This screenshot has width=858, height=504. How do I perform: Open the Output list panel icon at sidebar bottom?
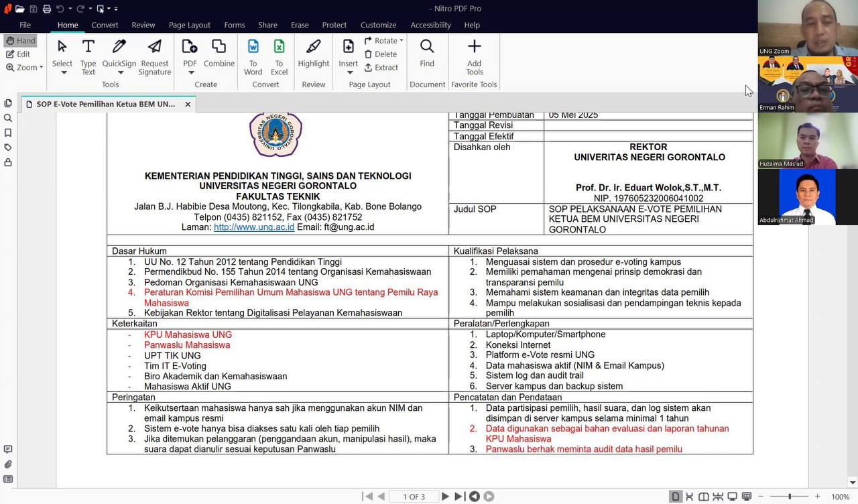point(8,479)
